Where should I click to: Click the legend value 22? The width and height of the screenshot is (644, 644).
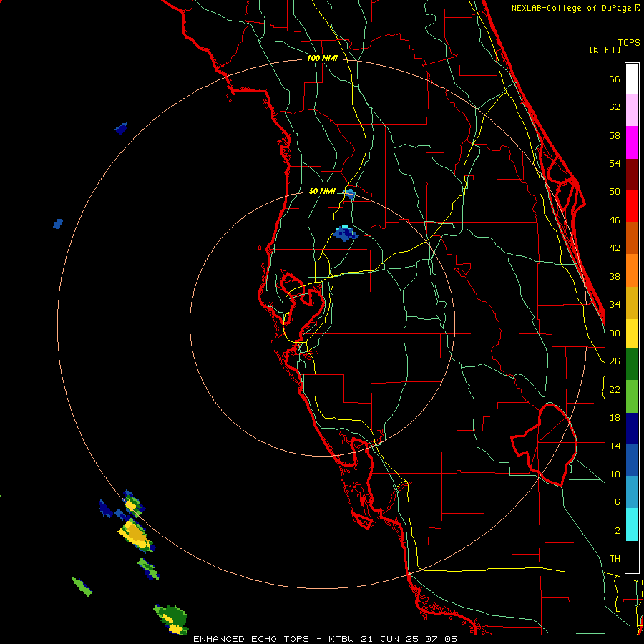[x=615, y=390]
